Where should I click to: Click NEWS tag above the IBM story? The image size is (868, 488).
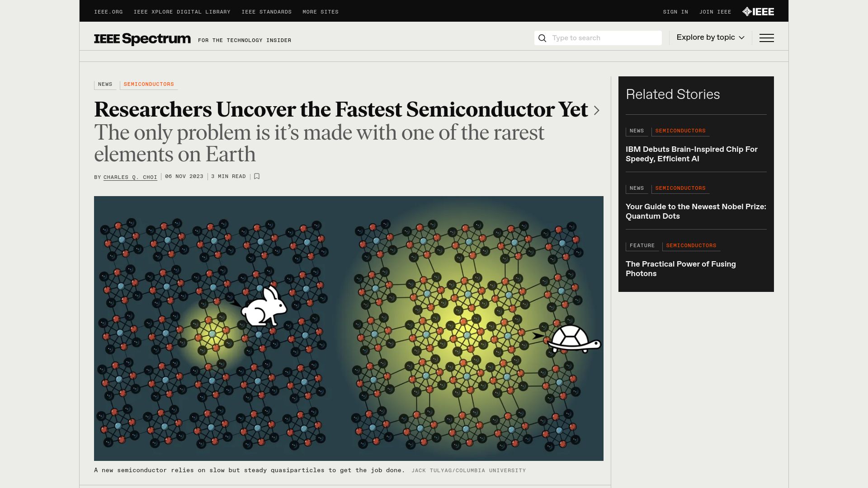pyautogui.click(x=637, y=131)
